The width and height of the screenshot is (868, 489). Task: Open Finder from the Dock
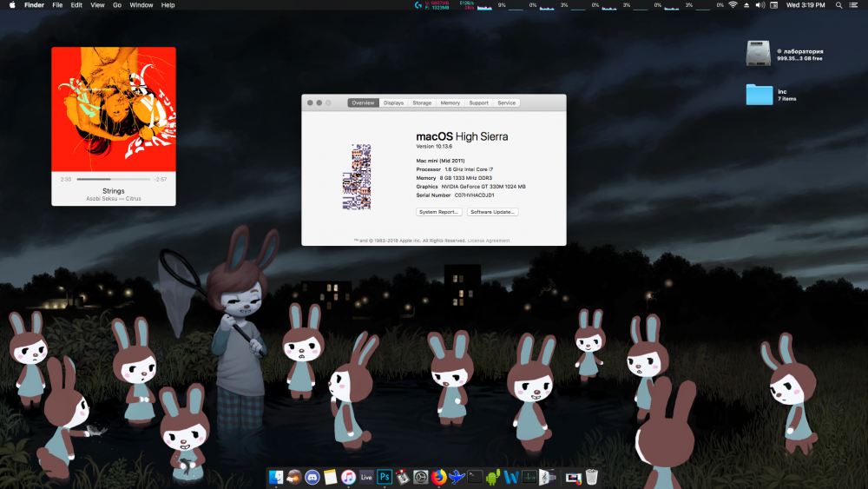[x=276, y=477]
